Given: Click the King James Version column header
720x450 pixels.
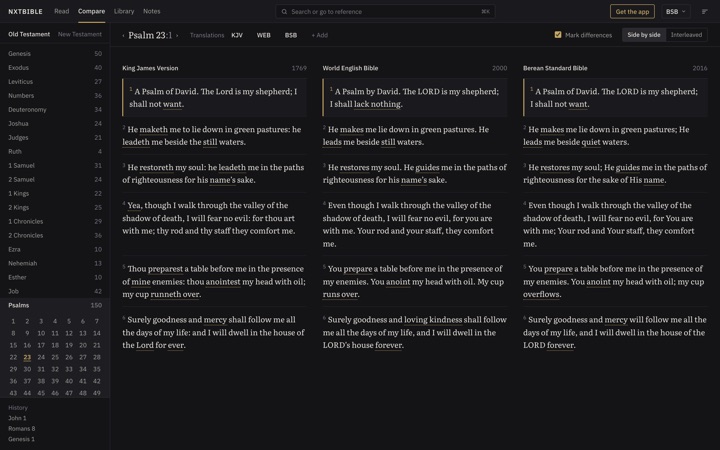Looking at the screenshot, I should tap(150, 68).
